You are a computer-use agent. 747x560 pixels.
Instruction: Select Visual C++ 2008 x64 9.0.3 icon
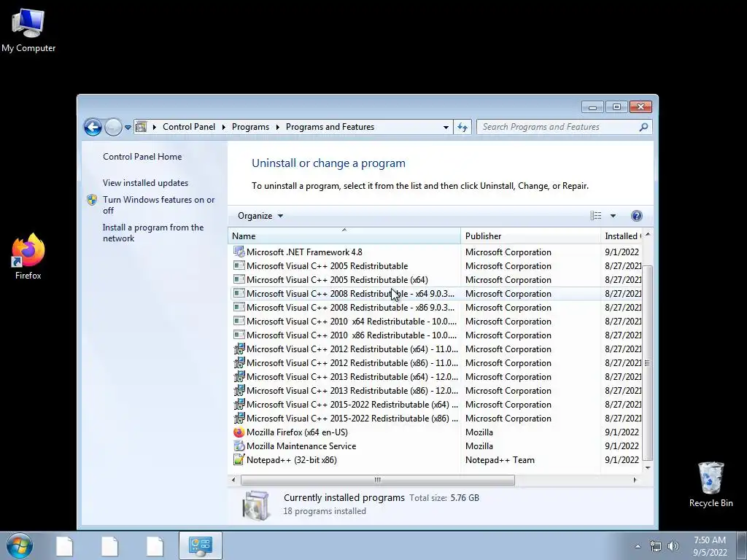pos(239,293)
